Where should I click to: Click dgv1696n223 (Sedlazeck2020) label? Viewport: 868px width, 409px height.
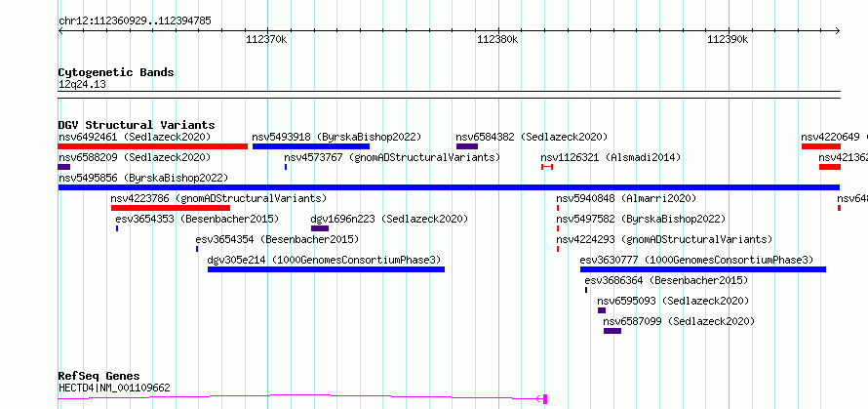point(389,219)
